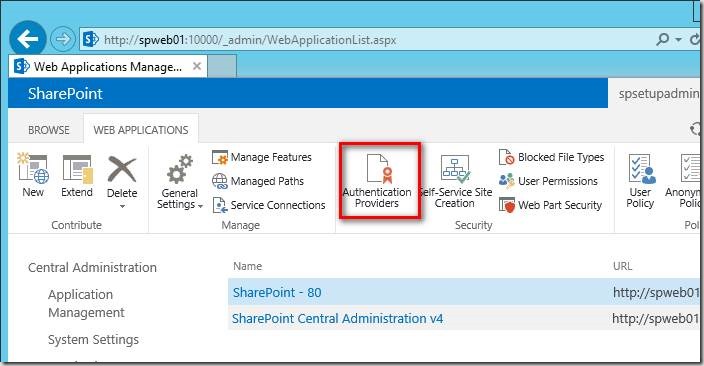
Task: Click the URL column header
Action: 623,266
